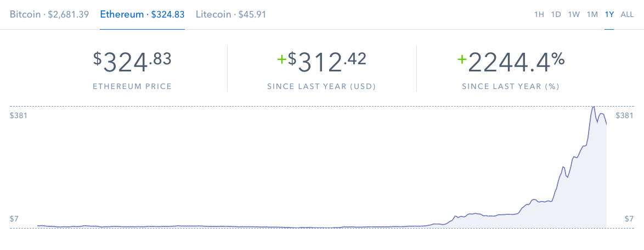644x250 pixels.
Task: Click the $324.83 Ethereum price value
Action: point(132,62)
